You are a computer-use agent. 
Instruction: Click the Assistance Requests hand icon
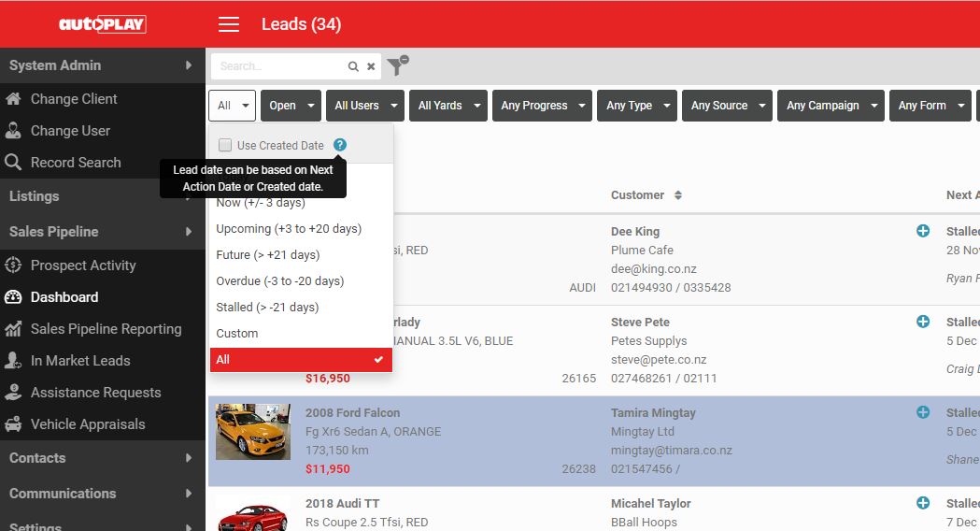13,392
